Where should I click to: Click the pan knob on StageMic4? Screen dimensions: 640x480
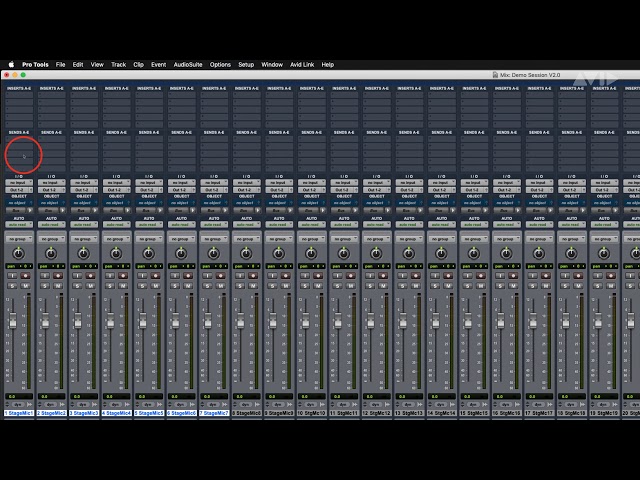click(116, 253)
